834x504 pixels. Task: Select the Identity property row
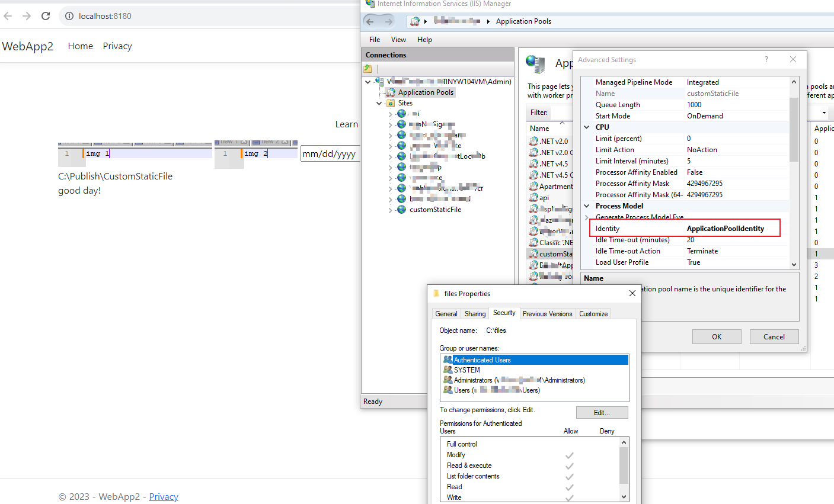coord(685,229)
